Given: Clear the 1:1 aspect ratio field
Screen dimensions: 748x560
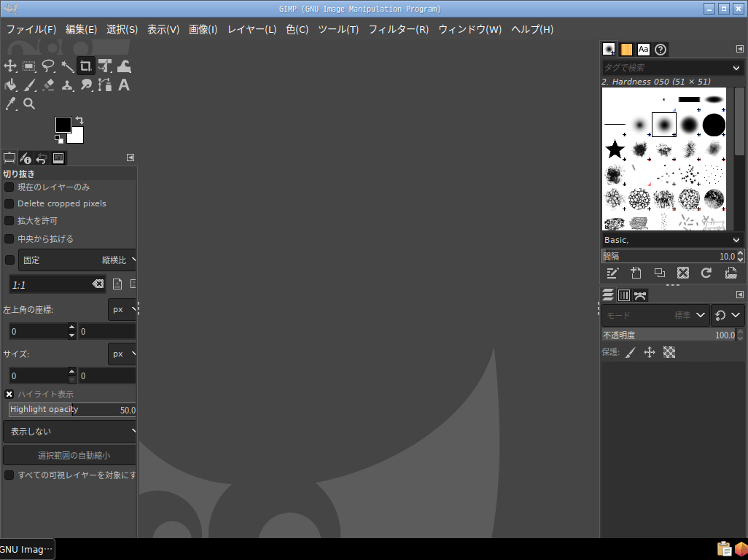Looking at the screenshot, I should coord(98,284).
